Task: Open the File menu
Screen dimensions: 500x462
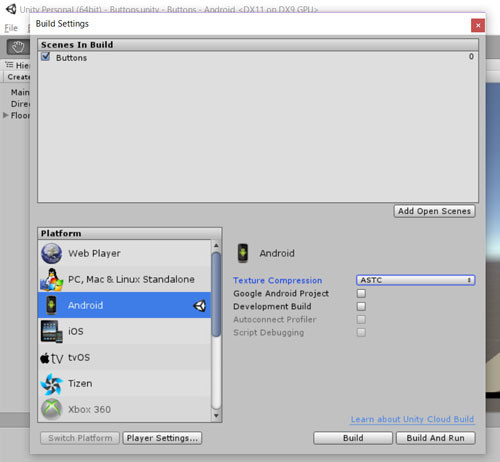Action: [x=11, y=28]
